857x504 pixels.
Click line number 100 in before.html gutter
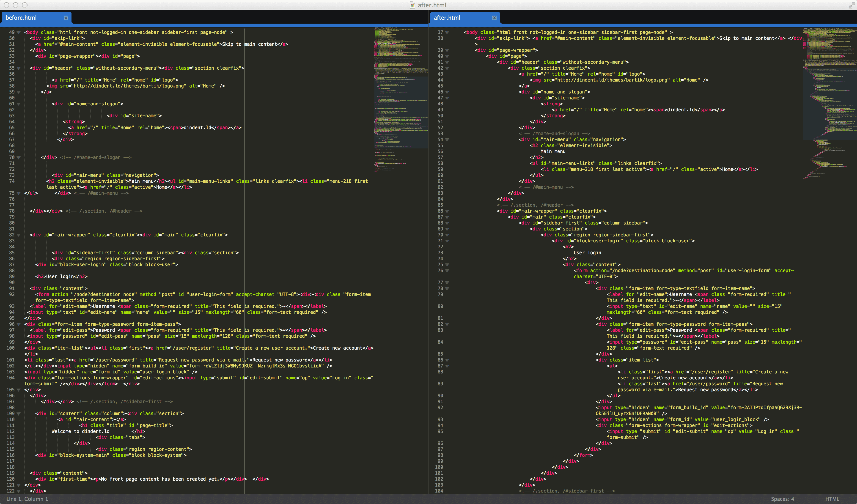pyautogui.click(x=11, y=348)
